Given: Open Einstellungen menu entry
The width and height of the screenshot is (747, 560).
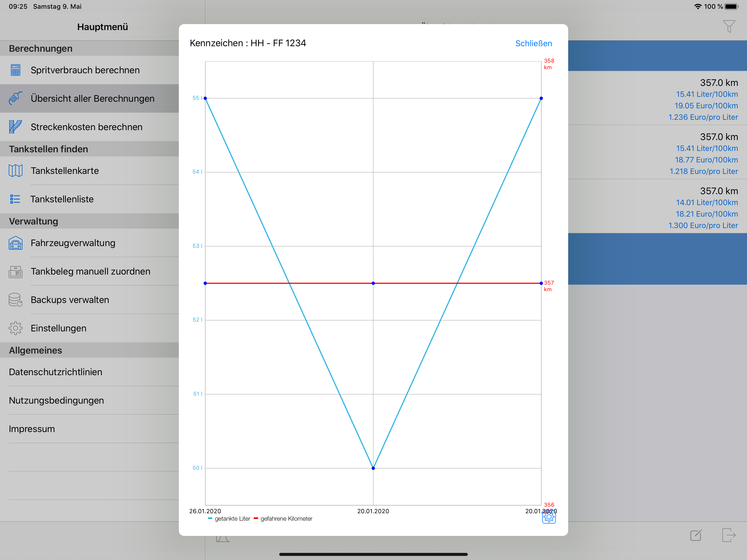Looking at the screenshot, I should coord(89,328).
